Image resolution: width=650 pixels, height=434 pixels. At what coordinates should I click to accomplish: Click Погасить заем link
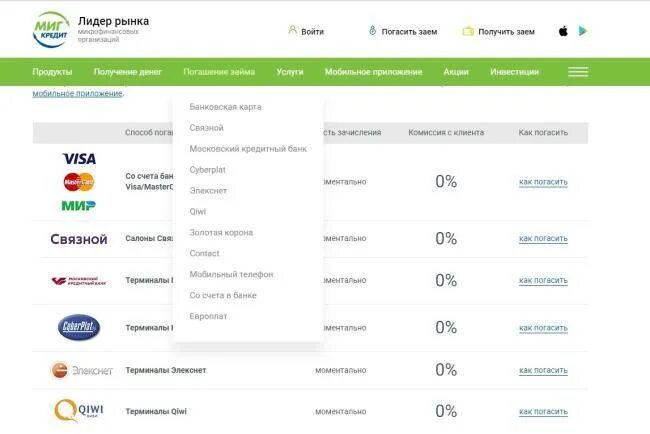409,32
